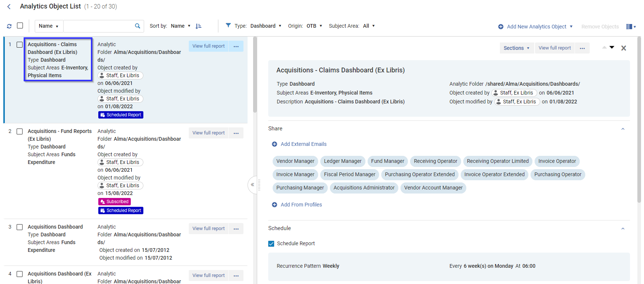Select the Acquisitions - Fund Reports checkbox
This screenshot has height=284, width=644.
tap(20, 131)
